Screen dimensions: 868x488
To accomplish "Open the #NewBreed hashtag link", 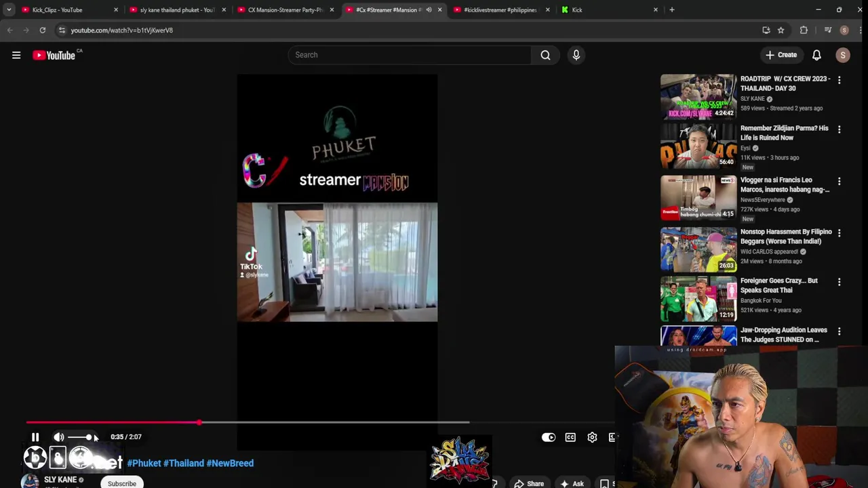I will [230, 463].
